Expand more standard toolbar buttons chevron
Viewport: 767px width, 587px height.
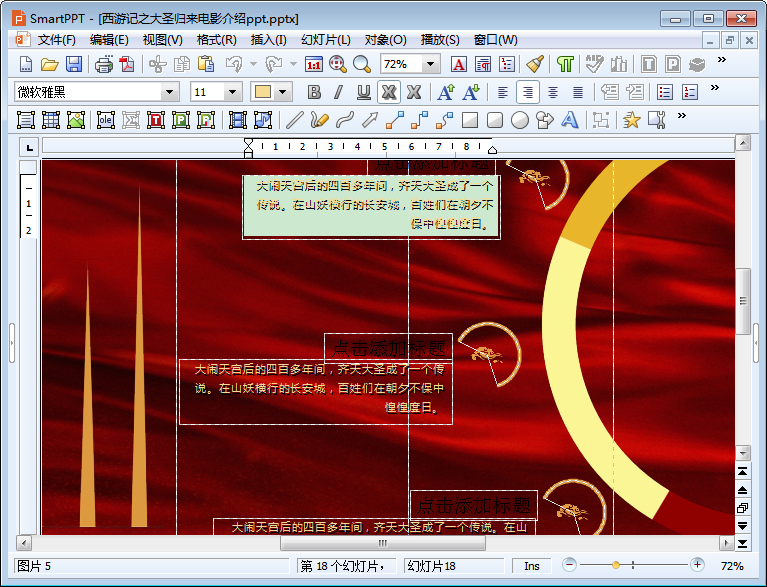tap(722, 60)
